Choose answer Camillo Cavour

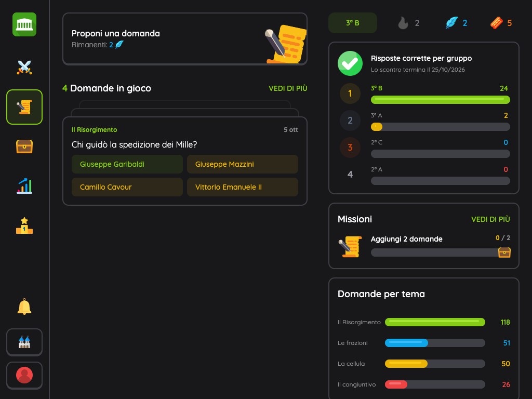(127, 187)
